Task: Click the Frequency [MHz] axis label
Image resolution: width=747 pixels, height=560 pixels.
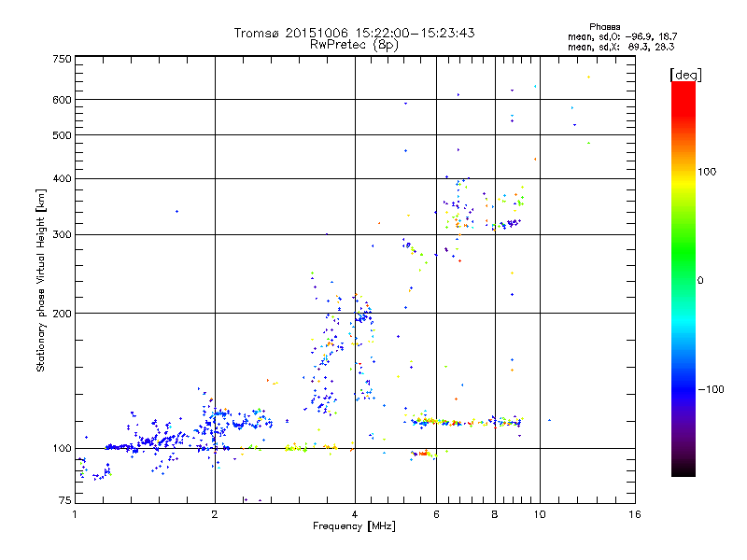Action: point(354,526)
